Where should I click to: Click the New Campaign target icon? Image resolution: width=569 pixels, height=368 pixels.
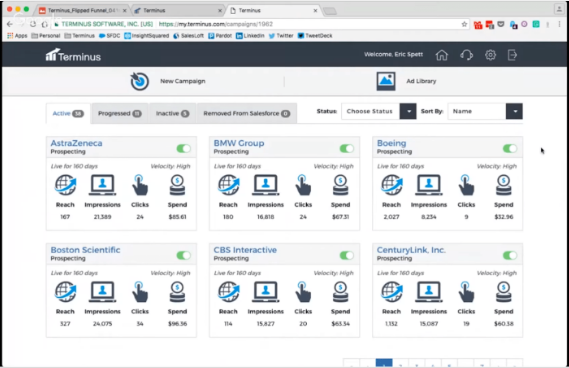[140, 81]
